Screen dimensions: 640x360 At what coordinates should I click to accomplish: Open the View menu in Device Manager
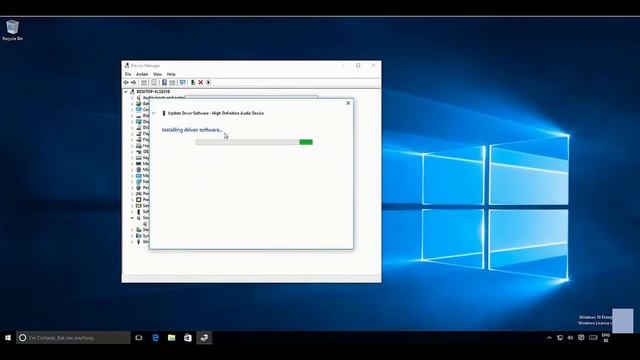[x=157, y=74]
